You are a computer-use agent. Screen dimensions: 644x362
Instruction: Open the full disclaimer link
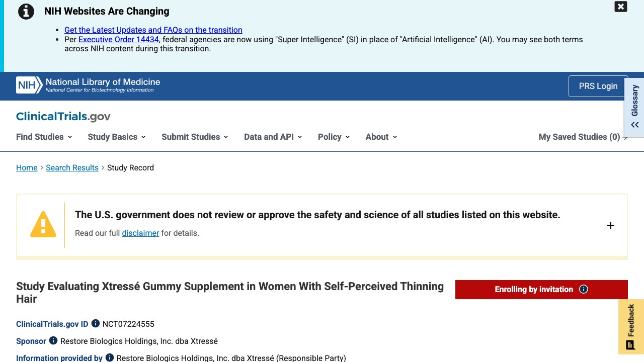pyautogui.click(x=140, y=233)
